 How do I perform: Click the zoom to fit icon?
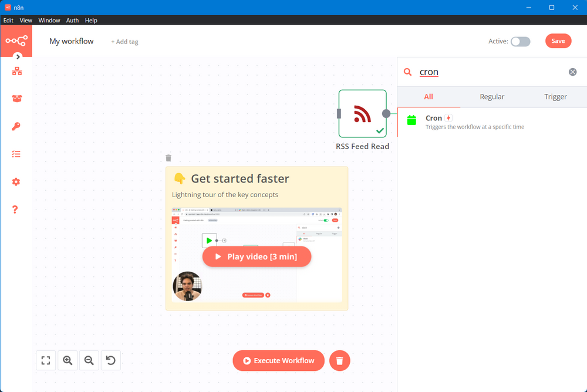(x=46, y=360)
